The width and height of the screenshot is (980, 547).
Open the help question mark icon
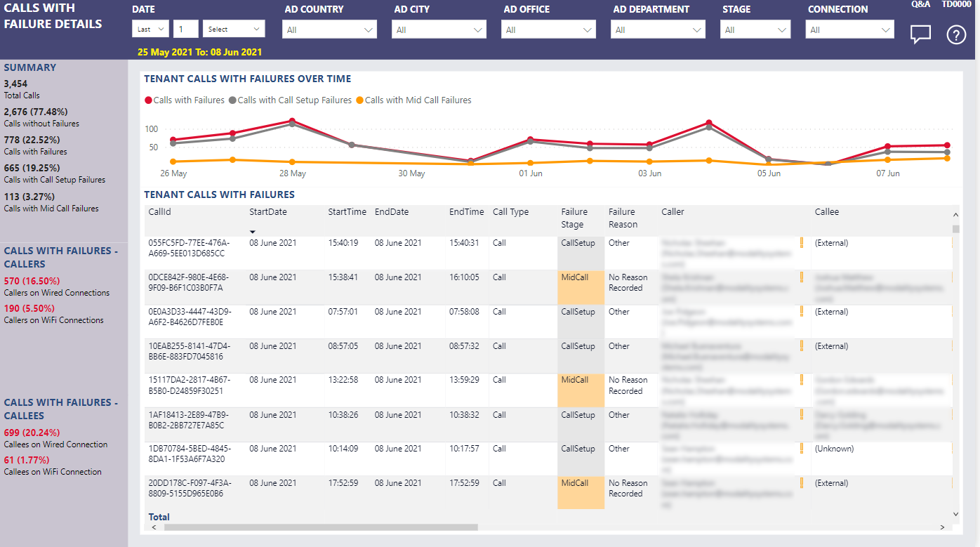pyautogui.click(x=957, y=34)
